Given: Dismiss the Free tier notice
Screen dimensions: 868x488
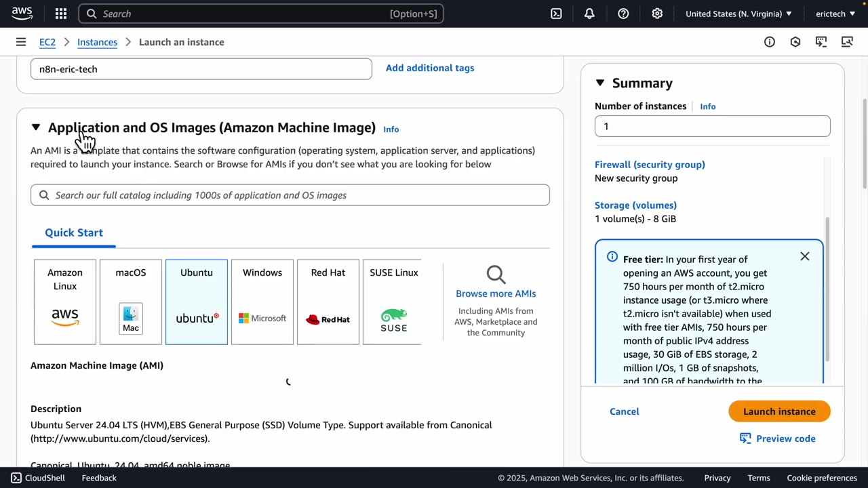Looking at the screenshot, I should coord(805,257).
